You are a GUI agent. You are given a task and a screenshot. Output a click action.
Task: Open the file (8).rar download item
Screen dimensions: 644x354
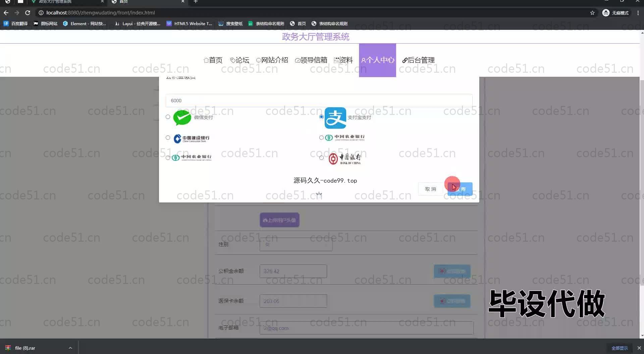click(x=25, y=348)
